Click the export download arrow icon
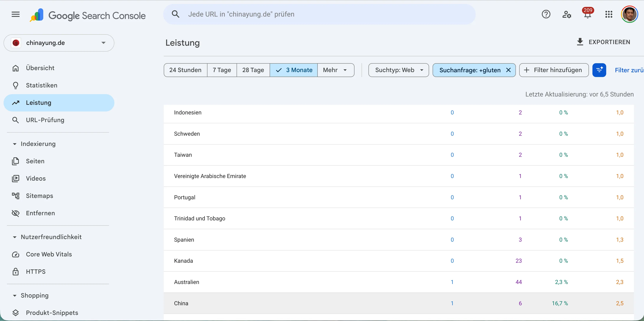Image resolution: width=644 pixels, height=321 pixels. (580, 42)
